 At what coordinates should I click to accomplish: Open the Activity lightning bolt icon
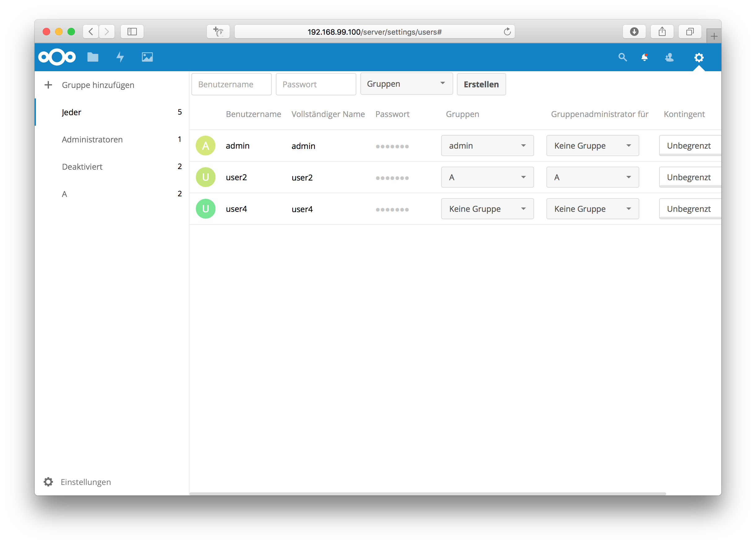tap(120, 57)
